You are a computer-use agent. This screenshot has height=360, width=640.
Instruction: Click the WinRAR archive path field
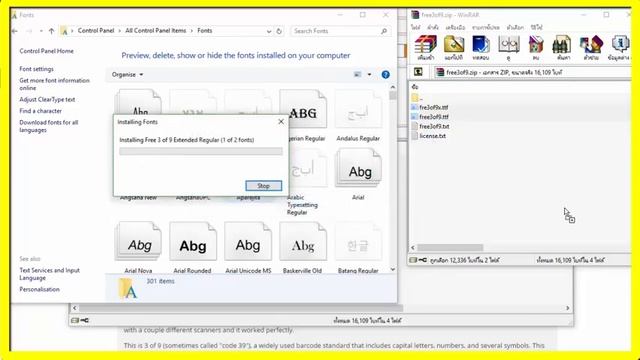click(x=532, y=72)
